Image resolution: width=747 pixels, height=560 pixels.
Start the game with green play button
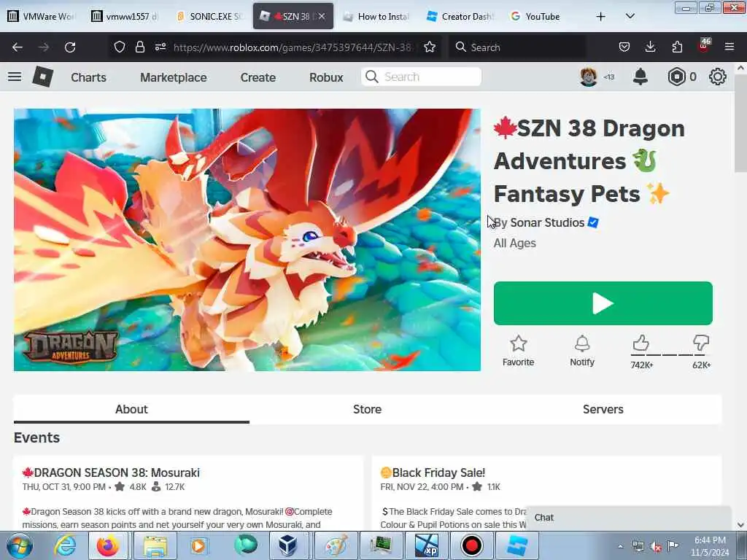[x=603, y=303]
